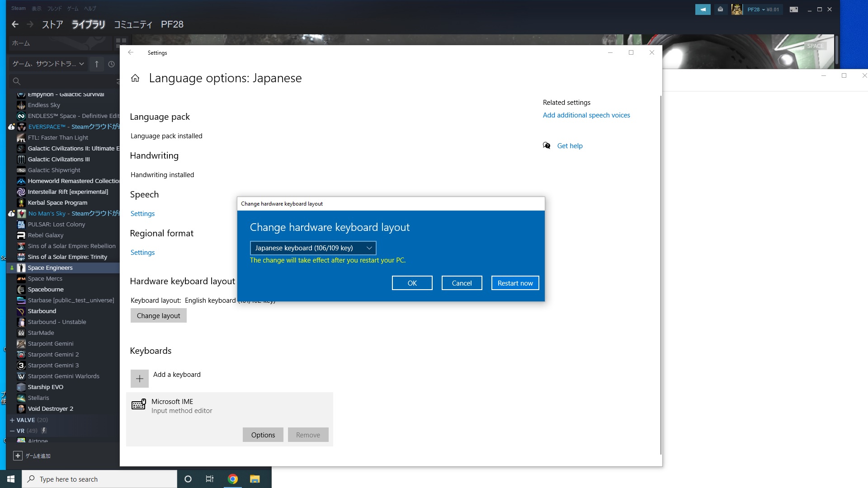Screen dimensions: 868x488
Task: Collapse the VR collection
Action: click(x=12, y=431)
